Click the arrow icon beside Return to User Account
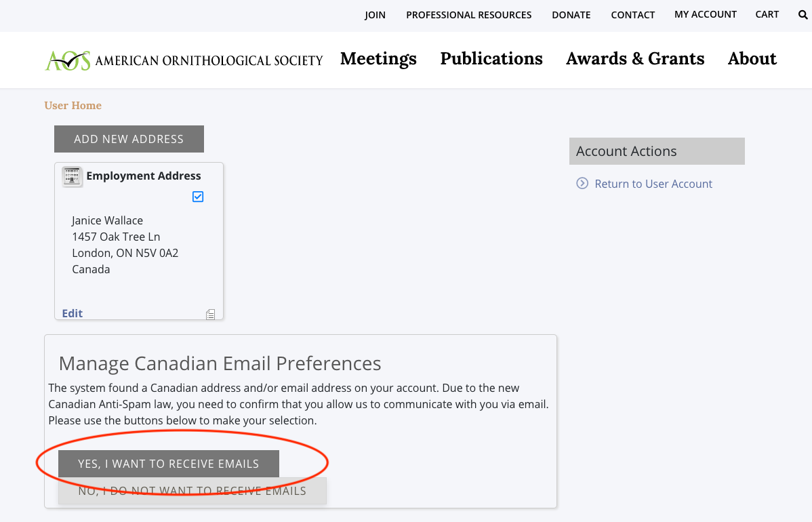The image size is (812, 522). pyautogui.click(x=582, y=184)
